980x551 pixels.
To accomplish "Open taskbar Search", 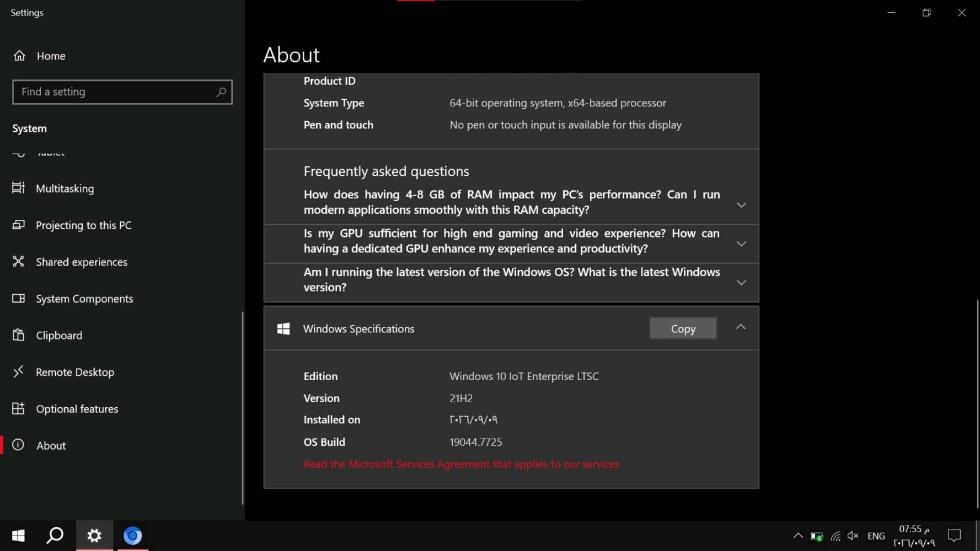I will 55,536.
